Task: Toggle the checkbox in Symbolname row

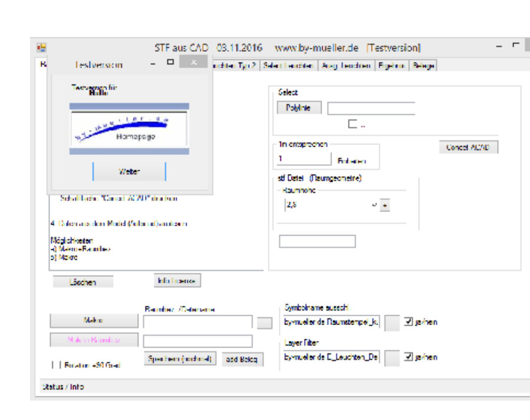Action: [x=408, y=322]
